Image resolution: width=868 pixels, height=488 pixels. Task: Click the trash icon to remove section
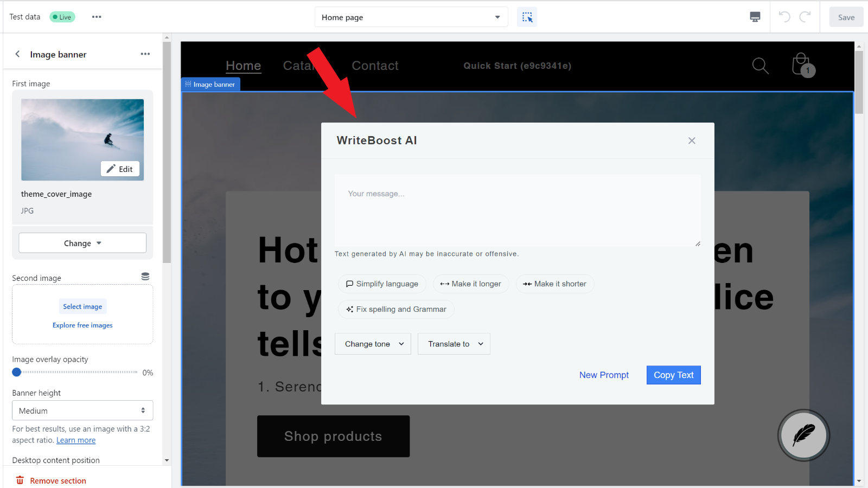(x=20, y=480)
